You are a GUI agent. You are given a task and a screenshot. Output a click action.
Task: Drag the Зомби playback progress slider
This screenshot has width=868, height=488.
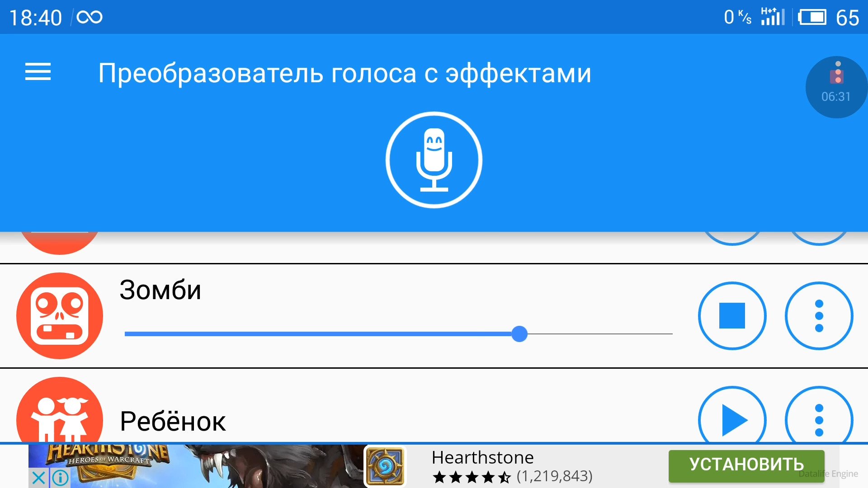519,333
